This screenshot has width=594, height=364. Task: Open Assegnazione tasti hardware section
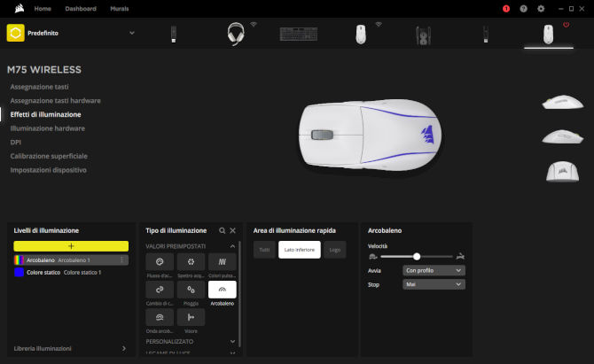pyautogui.click(x=55, y=101)
